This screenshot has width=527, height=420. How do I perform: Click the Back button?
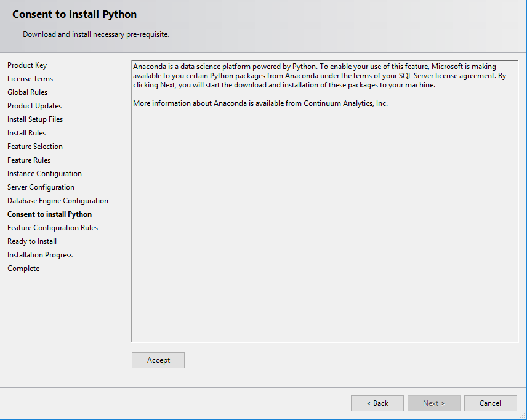coord(377,403)
